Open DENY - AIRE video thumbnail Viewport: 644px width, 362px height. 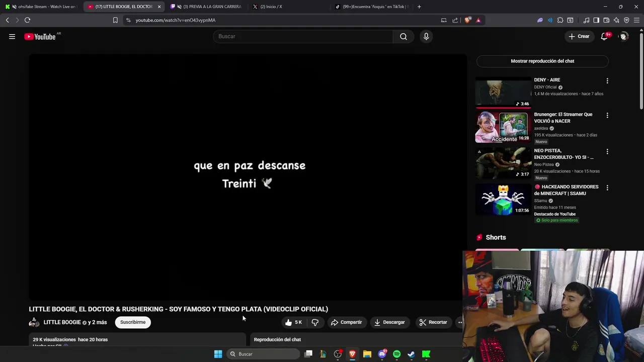click(x=503, y=92)
